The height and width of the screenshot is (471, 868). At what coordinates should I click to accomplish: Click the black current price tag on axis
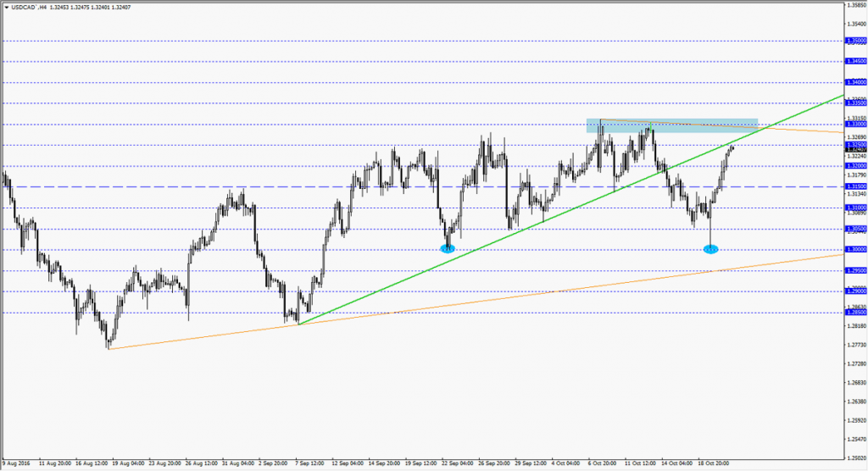coord(856,150)
